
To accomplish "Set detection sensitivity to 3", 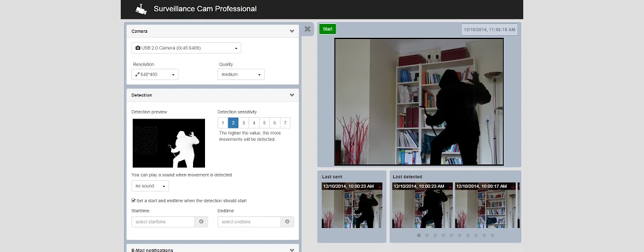I will (x=243, y=123).
